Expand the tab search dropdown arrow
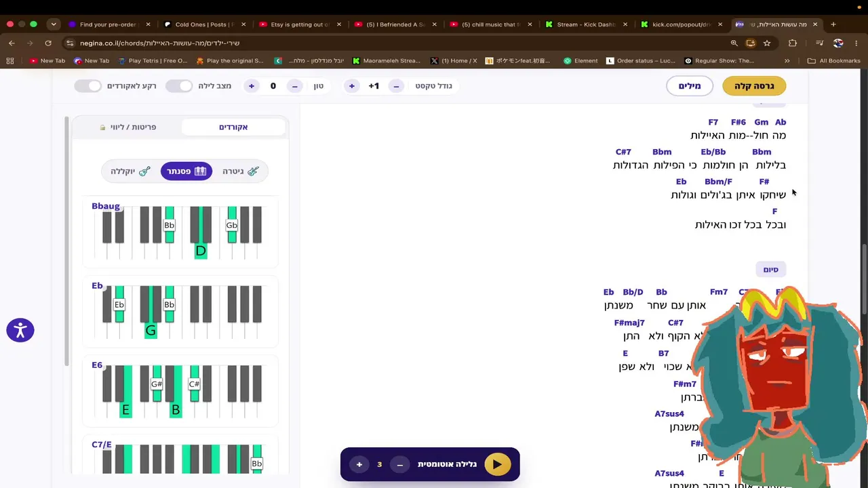 coord(54,24)
